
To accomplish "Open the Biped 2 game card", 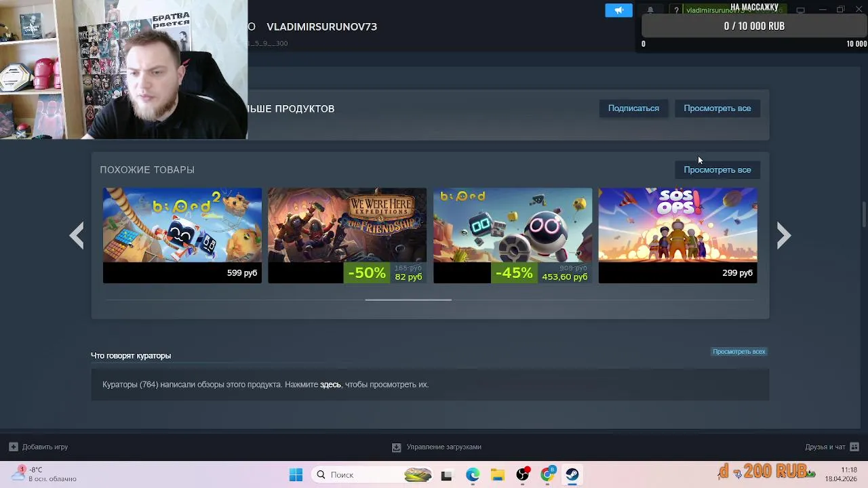I will pyautogui.click(x=182, y=235).
